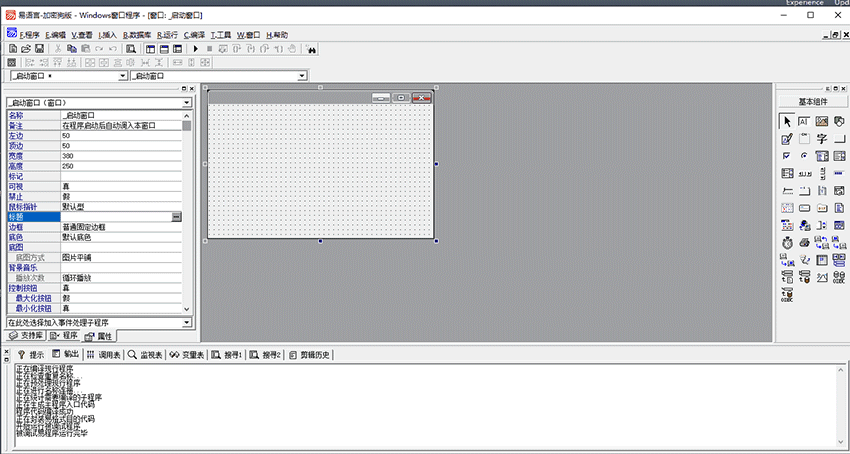Screen dimensions: 850x454
Task: Click the Run play arrow icon
Action: point(196,49)
